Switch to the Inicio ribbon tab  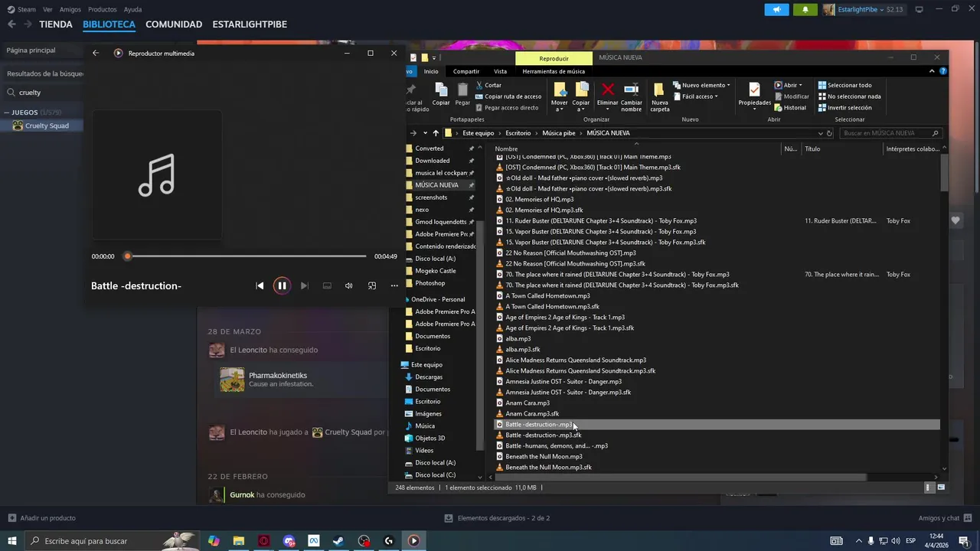pyautogui.click(x=431, y=71)
